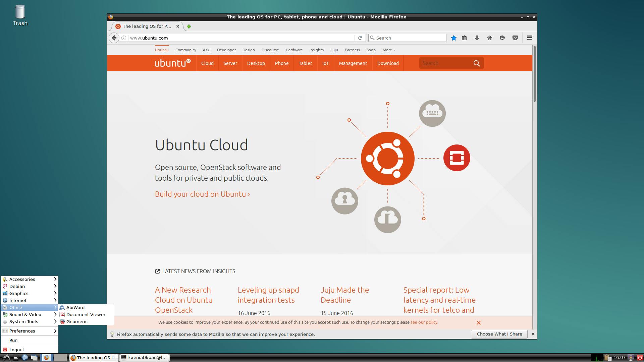
Task: Open Build your cloud on Ubuntu link
Action: 202,194
